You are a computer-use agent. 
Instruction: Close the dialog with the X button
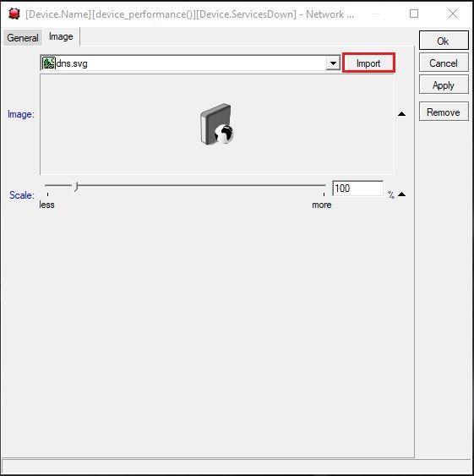(453, 14)
